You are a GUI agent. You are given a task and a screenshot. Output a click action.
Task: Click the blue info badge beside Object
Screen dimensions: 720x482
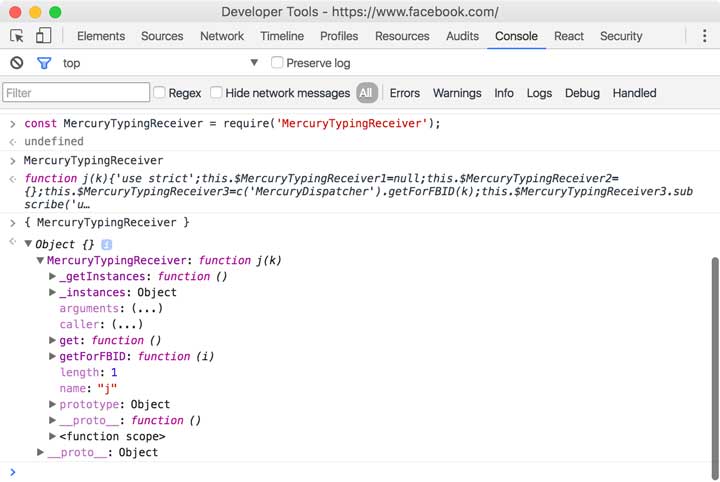point(107,245)
